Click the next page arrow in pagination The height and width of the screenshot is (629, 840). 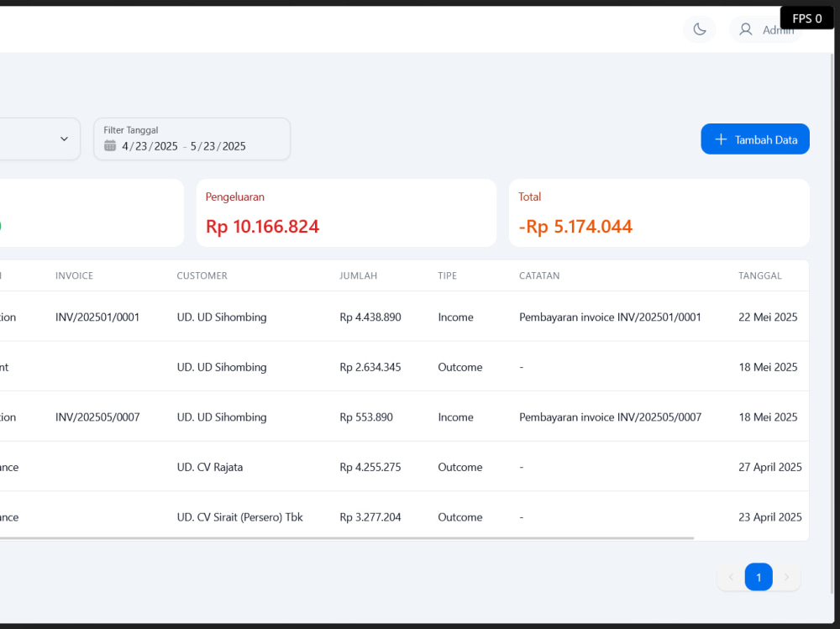tap(786, 577)
